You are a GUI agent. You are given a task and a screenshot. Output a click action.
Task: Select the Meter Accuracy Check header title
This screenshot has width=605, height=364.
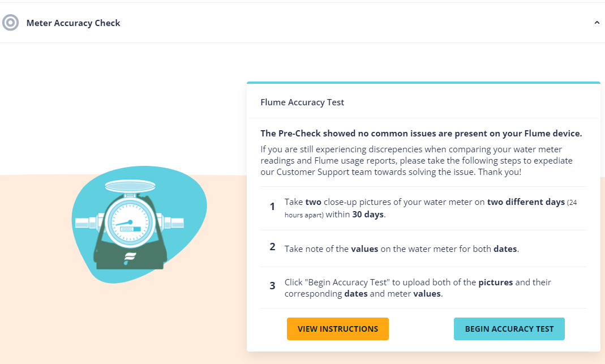point(74,23)
